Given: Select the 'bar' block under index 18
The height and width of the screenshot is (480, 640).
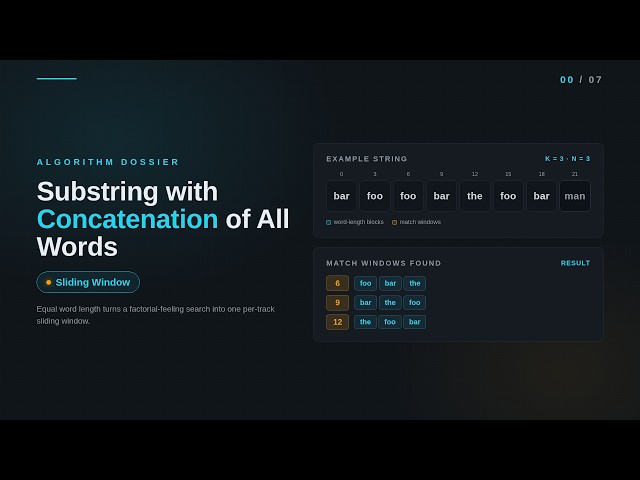Looking at the screenshot, I should 541,196.
